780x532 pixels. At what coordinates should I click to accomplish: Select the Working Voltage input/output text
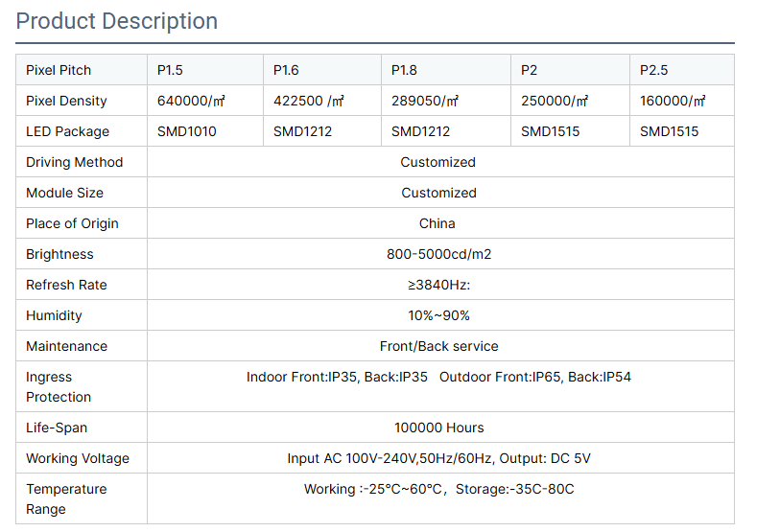[438, 458]
